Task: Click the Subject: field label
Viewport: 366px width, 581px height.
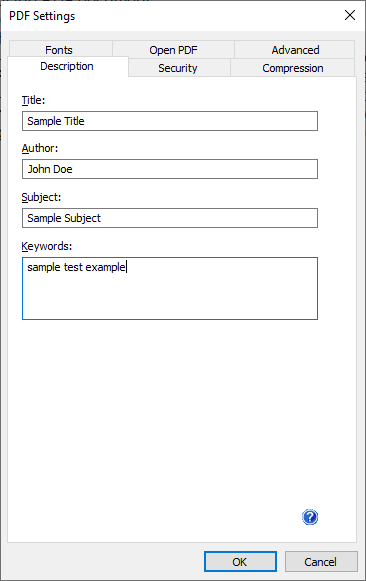Action: point(41,197)
